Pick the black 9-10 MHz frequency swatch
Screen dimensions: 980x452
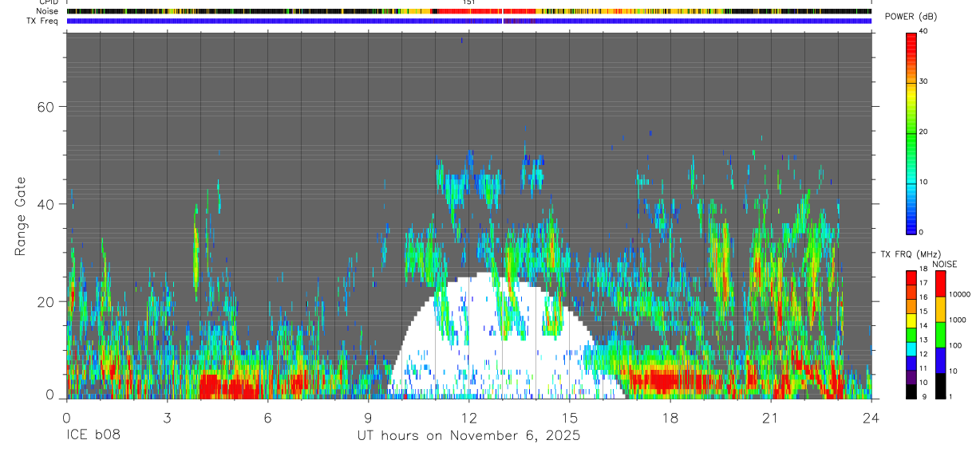click(911, 391)
